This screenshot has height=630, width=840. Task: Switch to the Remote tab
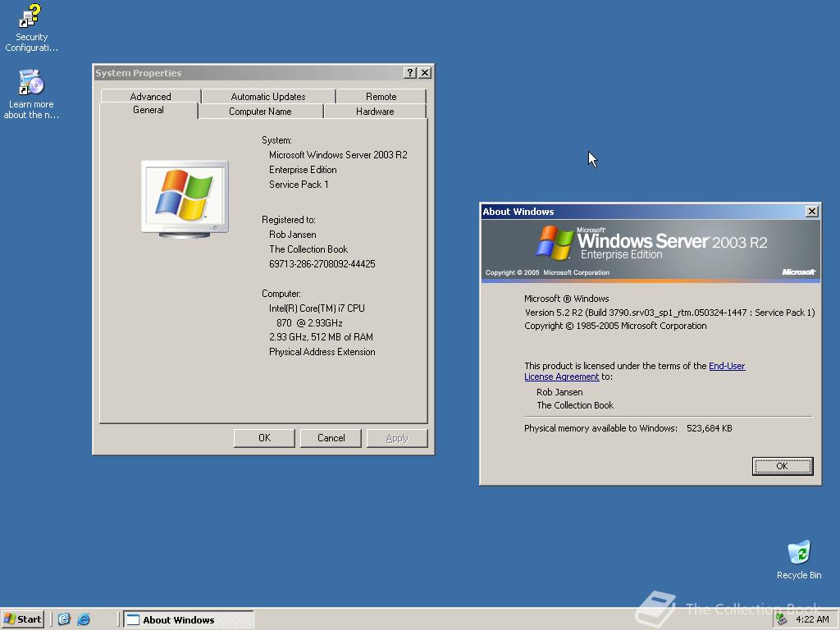pos(381,97)
